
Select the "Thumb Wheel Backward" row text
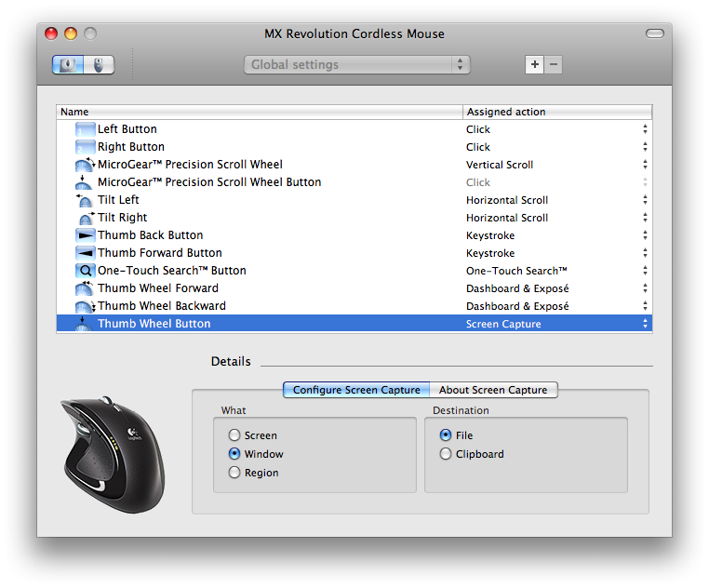(x=161, y=306)
